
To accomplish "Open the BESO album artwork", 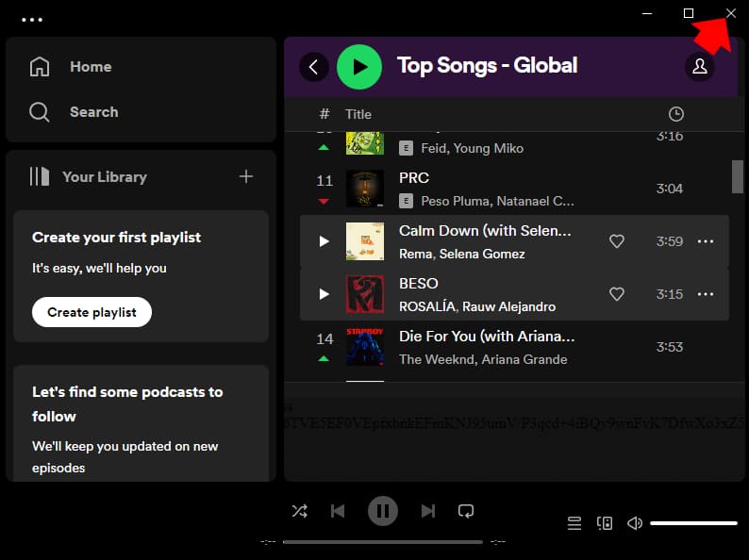I will 365,294.
